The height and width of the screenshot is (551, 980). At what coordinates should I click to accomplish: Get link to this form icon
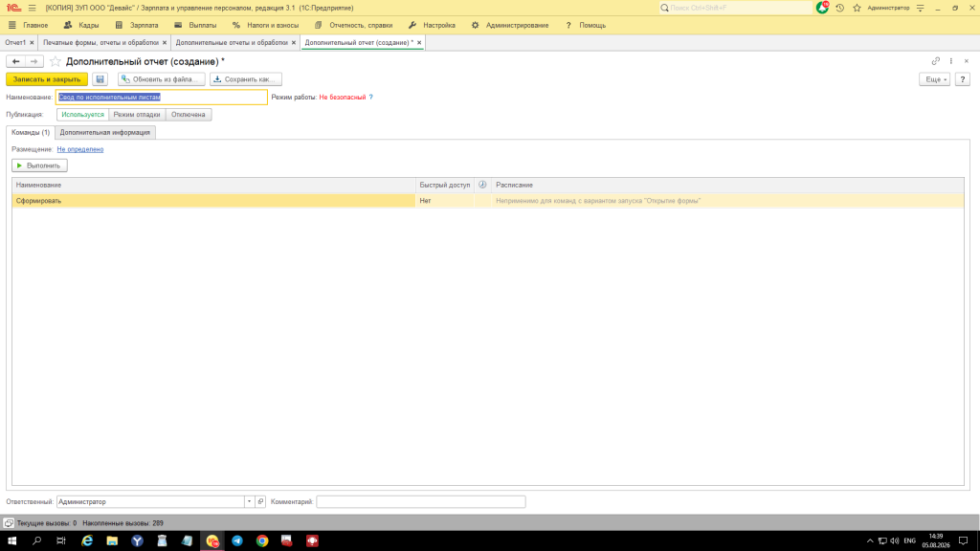pos(936,61)
